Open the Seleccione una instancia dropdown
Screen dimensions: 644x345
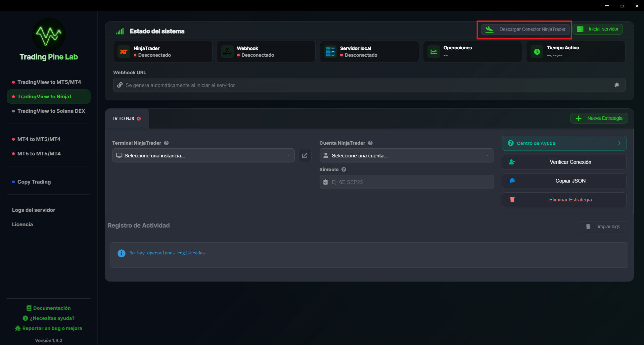(203, 155)
